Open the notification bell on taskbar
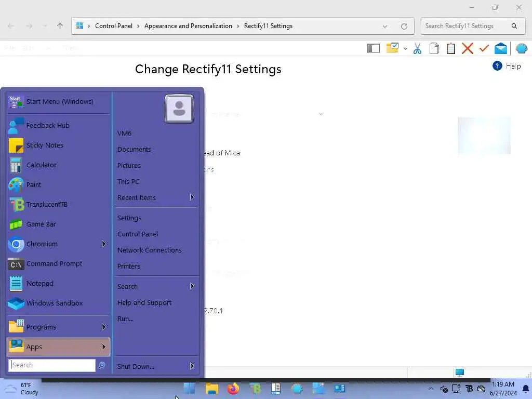The image size is (532, 399). point(526,389)
